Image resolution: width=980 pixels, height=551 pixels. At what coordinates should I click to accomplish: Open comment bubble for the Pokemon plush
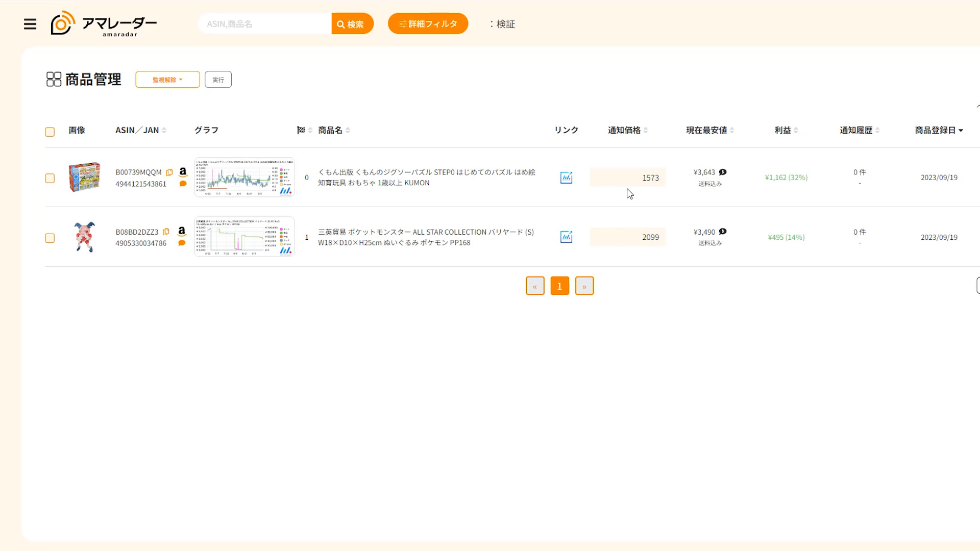coord(182,243)
